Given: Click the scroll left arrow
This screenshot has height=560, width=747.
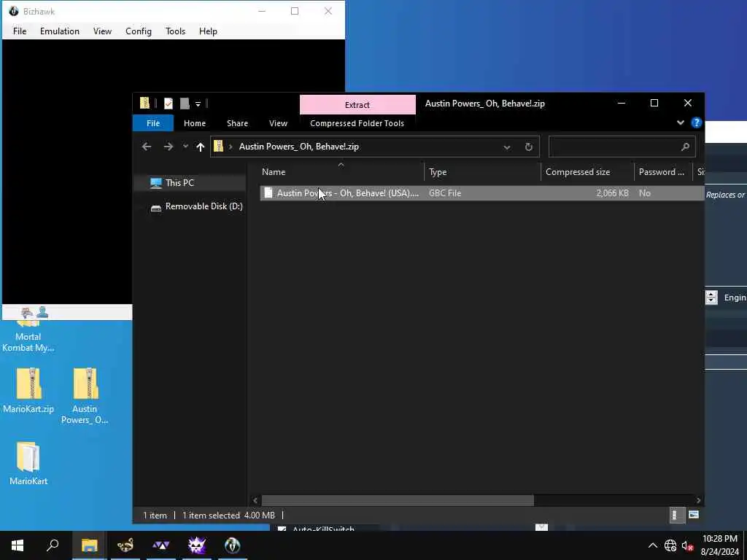Looking at the screenshot, I should pos(255,500).
